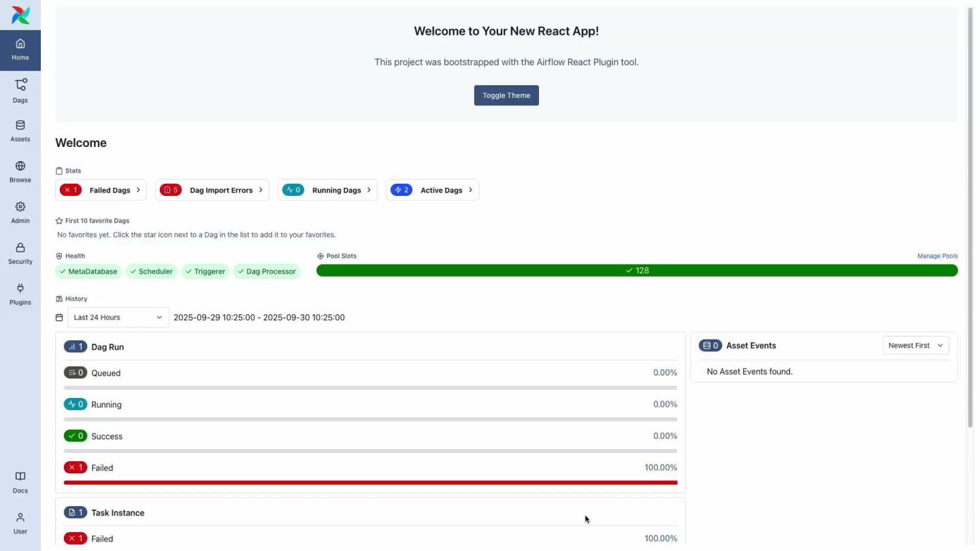
Task: Click the page vertical scrollbar
Action: [x=970, y=218]
